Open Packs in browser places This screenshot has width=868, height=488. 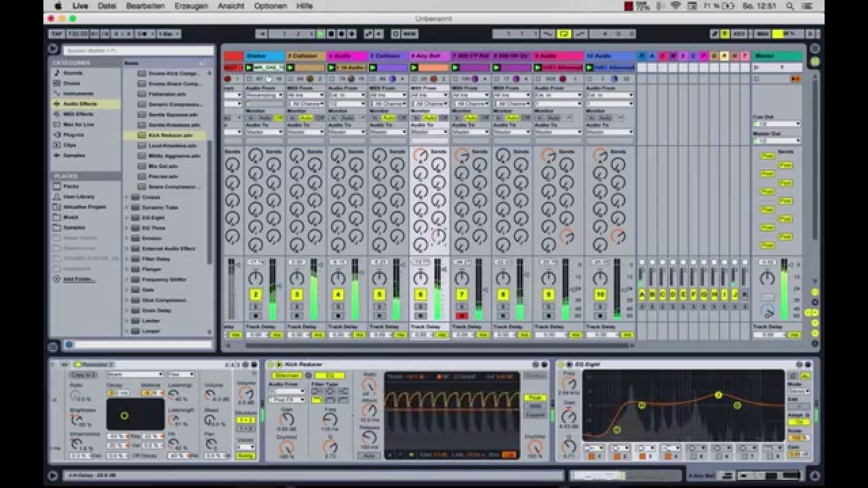(x=71, y=186)
